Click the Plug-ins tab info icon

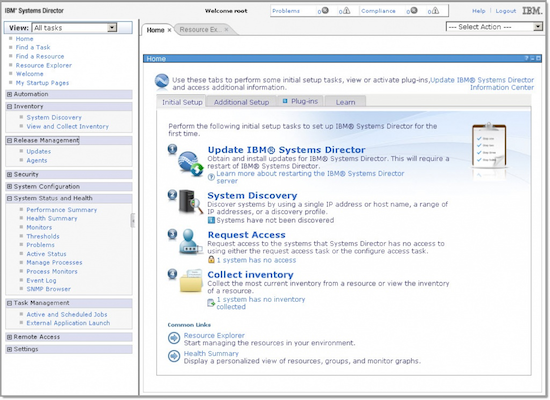[285, 101]
